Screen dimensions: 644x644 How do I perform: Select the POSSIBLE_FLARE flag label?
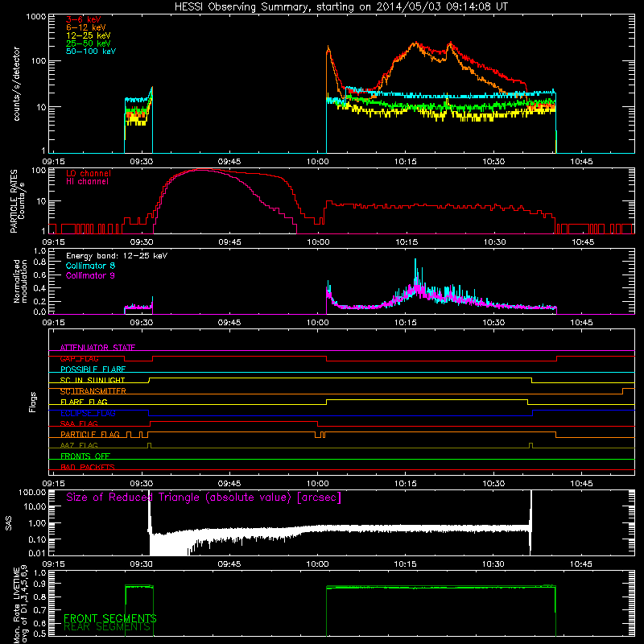coord(93,369)
